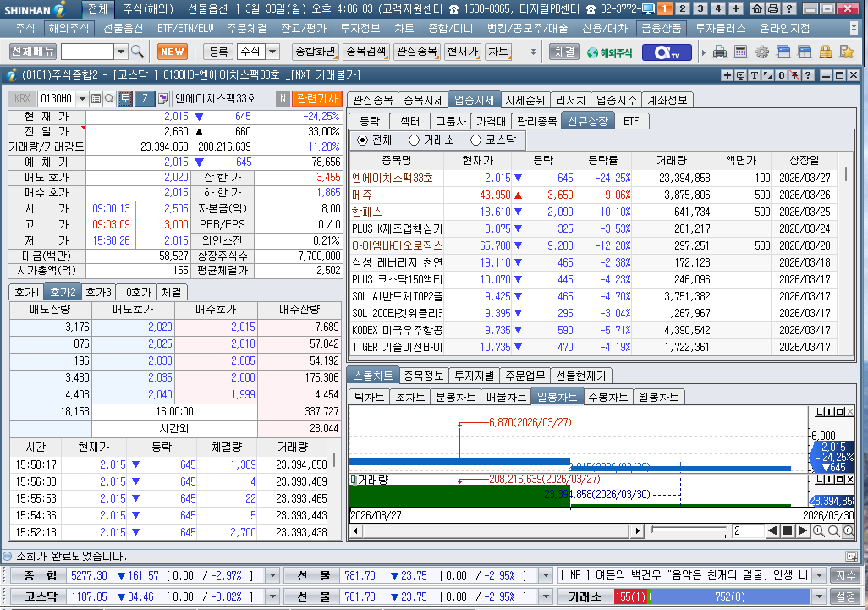Click the chart horizontal scrollbar right arrow

pyautogui.click(x=637, y=530)
